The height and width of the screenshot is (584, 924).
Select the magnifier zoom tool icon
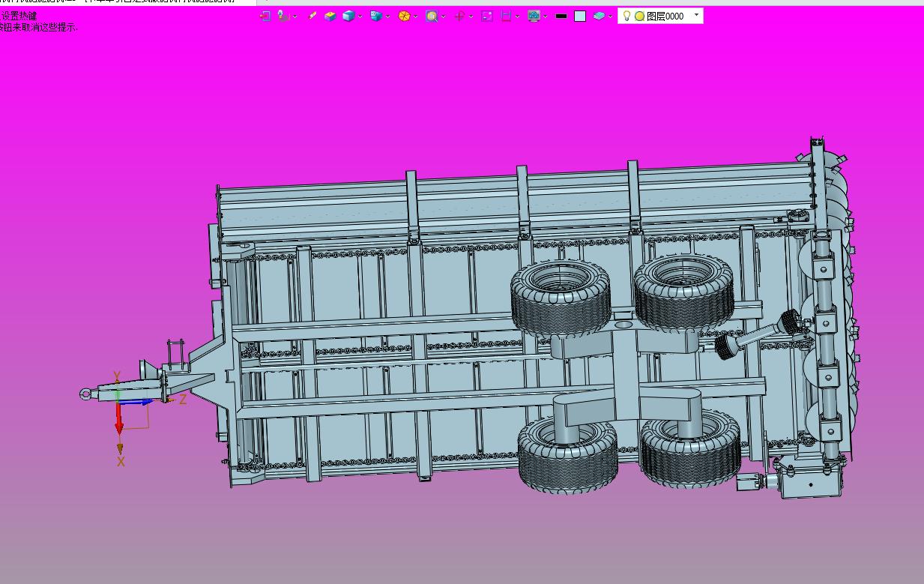[432, 16]
